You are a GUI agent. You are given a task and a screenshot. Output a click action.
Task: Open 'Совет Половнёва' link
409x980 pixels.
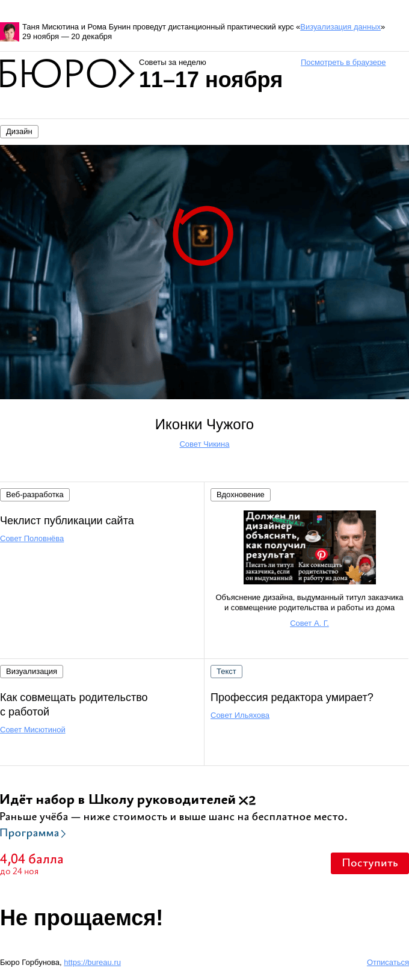pos(32,539)
